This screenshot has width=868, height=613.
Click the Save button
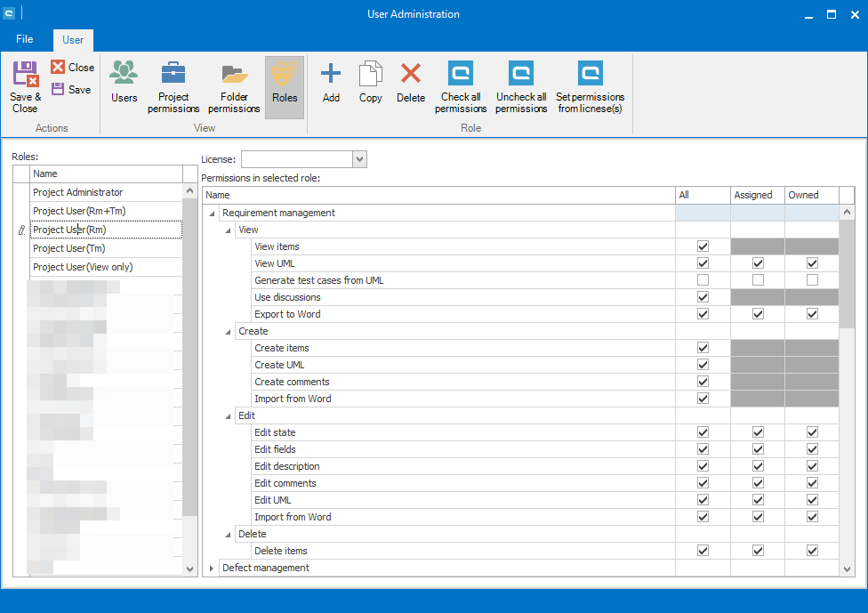[x=71, y=89]
